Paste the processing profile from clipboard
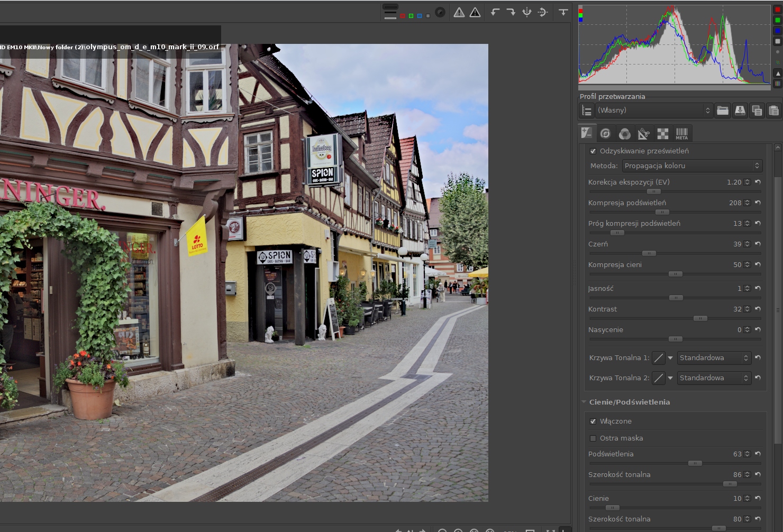 point(773,111)
